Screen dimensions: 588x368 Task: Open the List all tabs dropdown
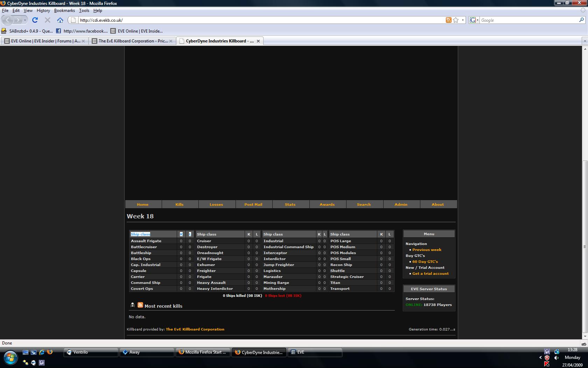584,41
